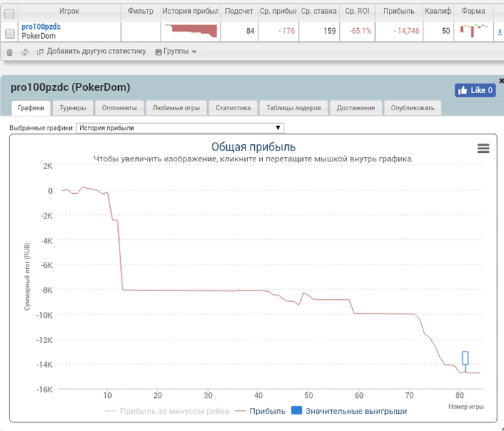This screenshot has height=431, width=504.
Task: Open the Статистика tab
Action: (x=233, y=108)
